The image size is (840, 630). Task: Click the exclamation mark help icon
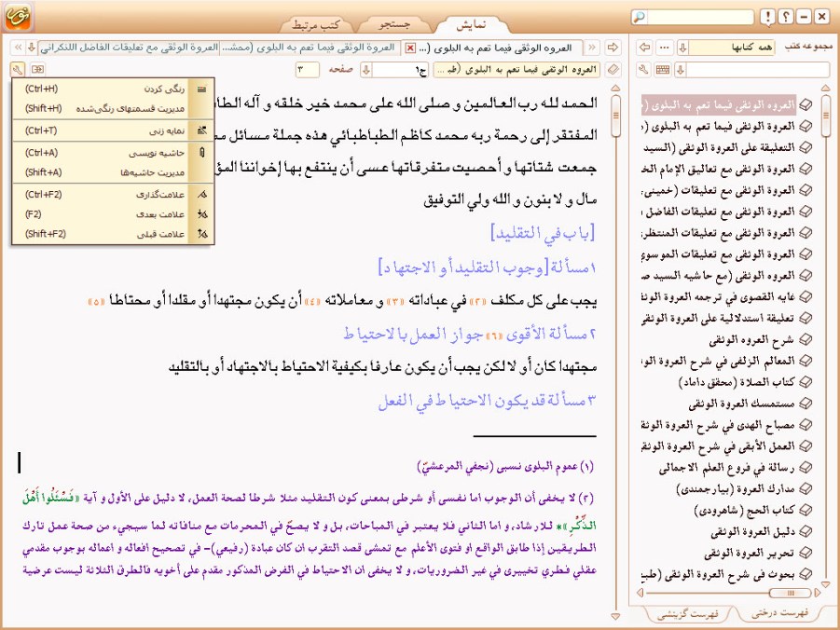coord(767,17)
